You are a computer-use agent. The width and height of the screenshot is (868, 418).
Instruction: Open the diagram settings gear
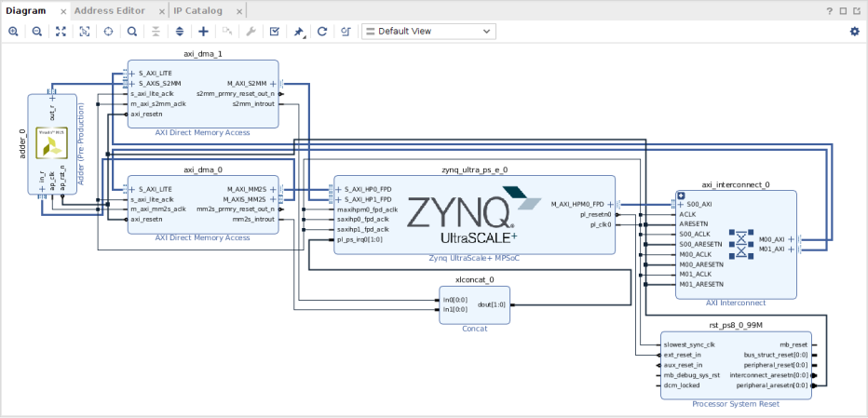click(854, 32)
